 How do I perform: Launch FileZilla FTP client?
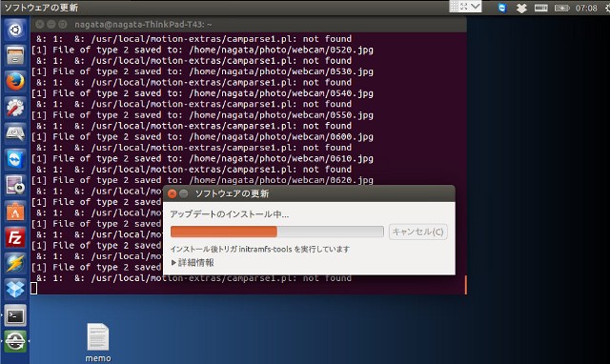[x=15, y=237]
